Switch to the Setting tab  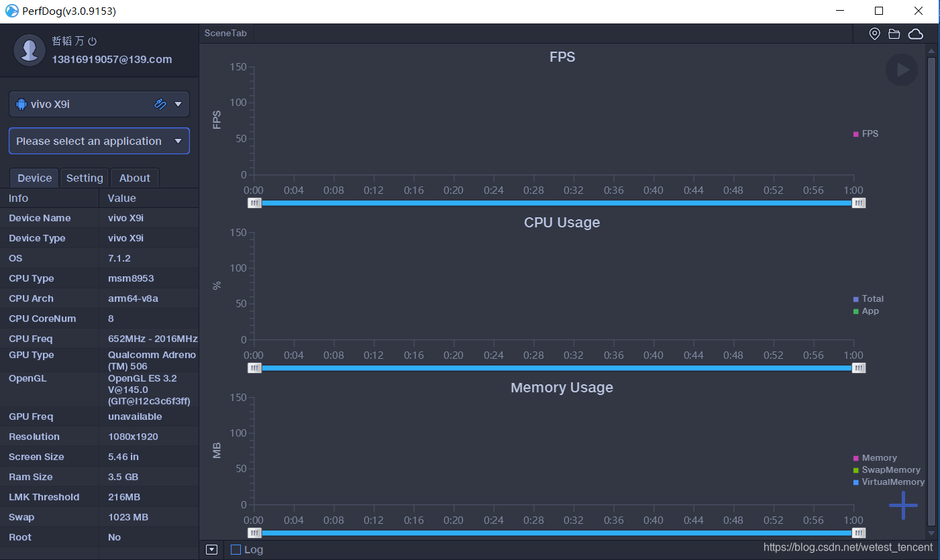click(x=85, y=178)
